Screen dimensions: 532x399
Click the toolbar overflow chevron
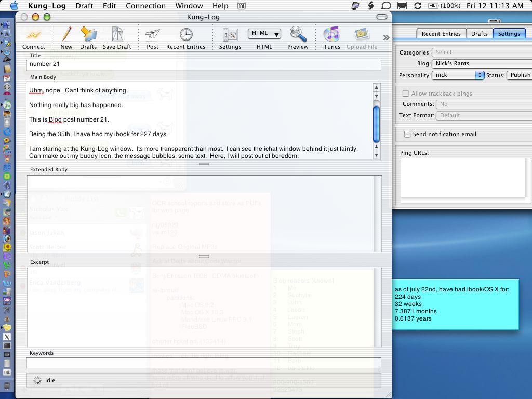(386, 37)
